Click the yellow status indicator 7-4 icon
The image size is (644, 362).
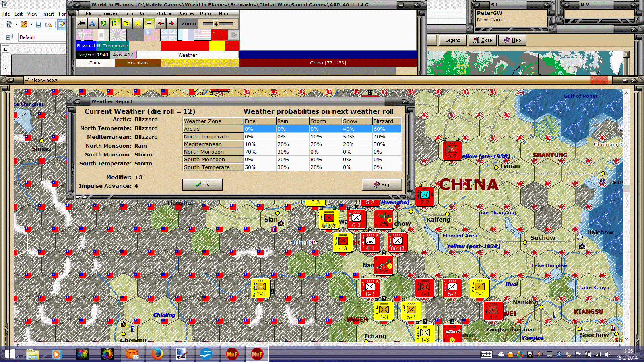[126, 23]
